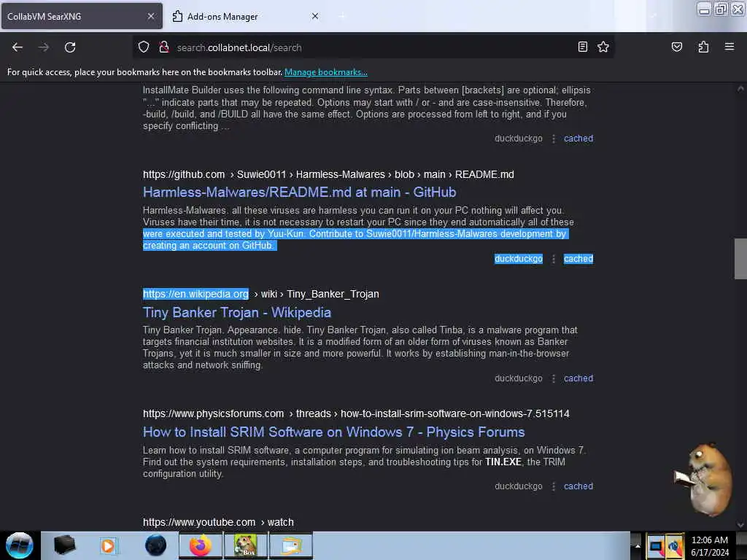Open the black box taskbar icon
This screenshot has width=747, height=560.
[x=64, y=545]
